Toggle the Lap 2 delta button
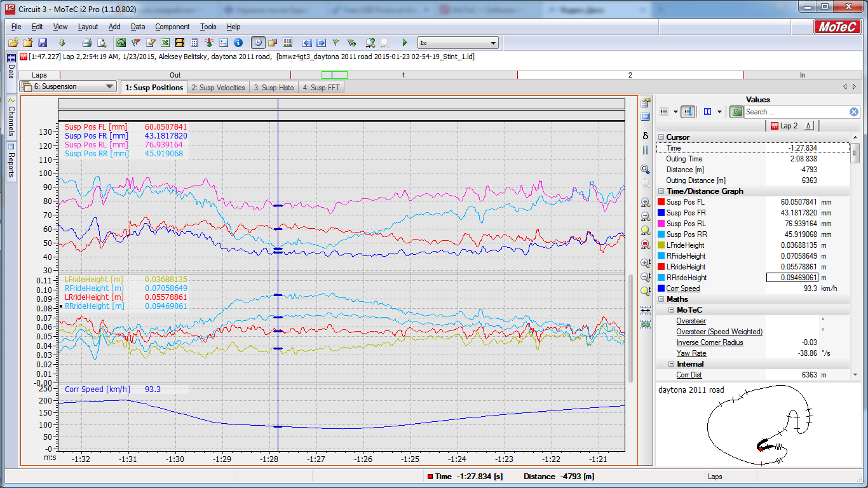 [808, 126]
